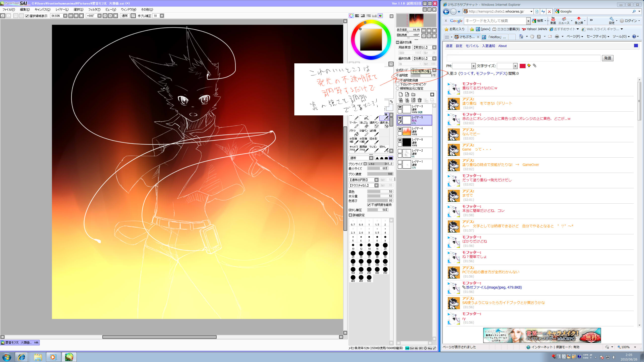Clear the layer with eraser icon
This screenshot has width=644, height=362.
[413, 100]
